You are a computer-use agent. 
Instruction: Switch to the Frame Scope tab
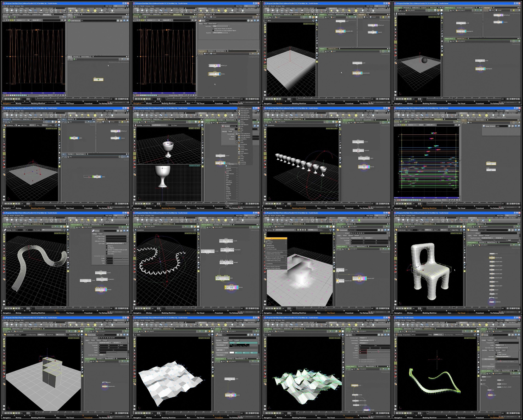(212, 24)
